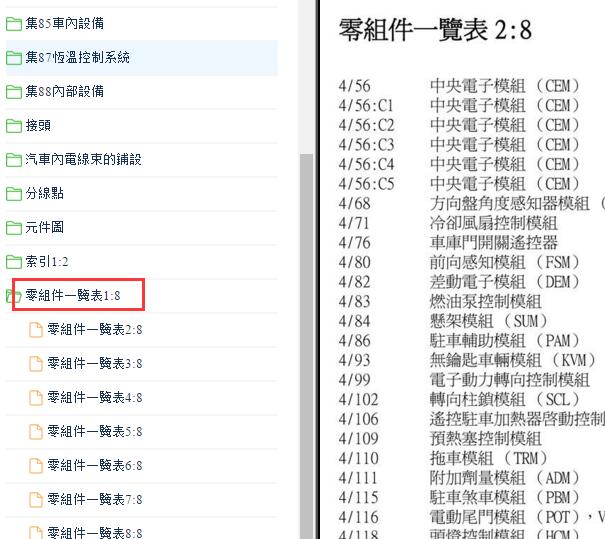Open page 零組件一覽表5:8
The height and width of the screenshot is (539, 605).
pyautogui.click(x=95, y=431)
